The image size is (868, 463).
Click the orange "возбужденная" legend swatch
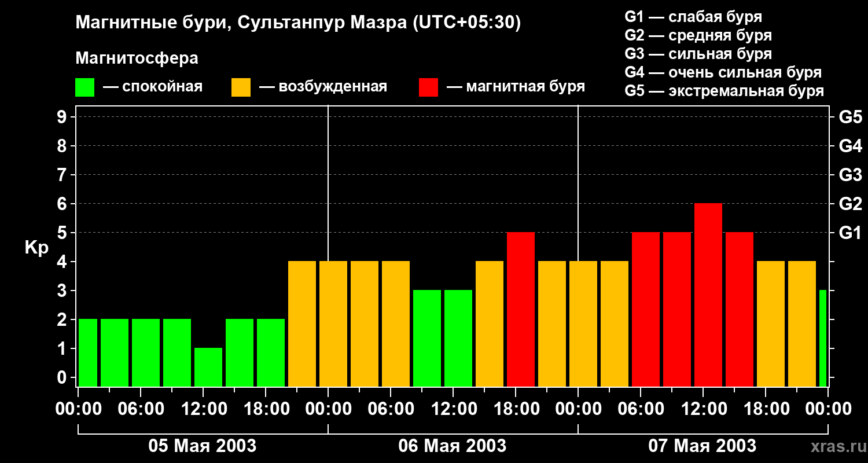click(x=241, y=87)
